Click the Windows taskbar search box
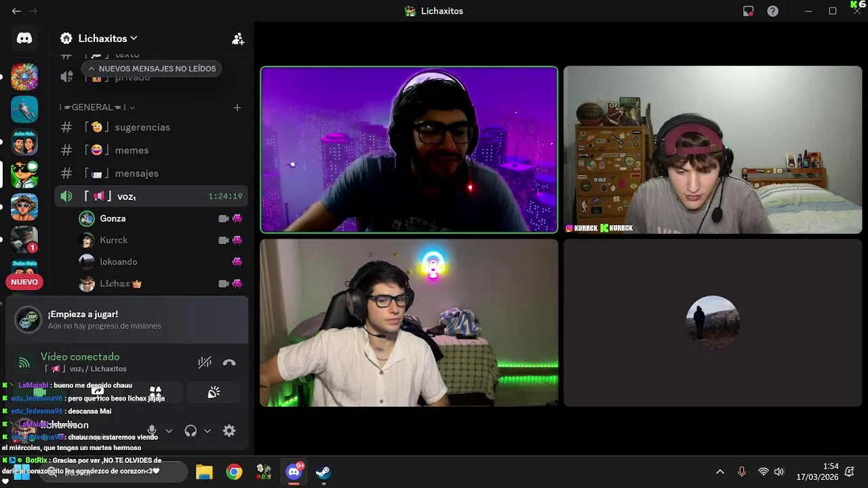Screen dimensions: 868x488 point(113,472)
